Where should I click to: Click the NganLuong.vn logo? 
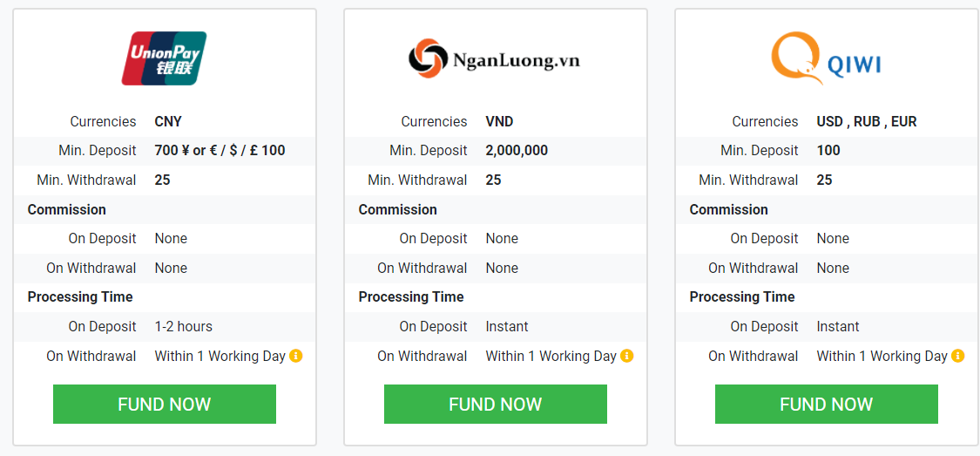click(x=495, y=58)
